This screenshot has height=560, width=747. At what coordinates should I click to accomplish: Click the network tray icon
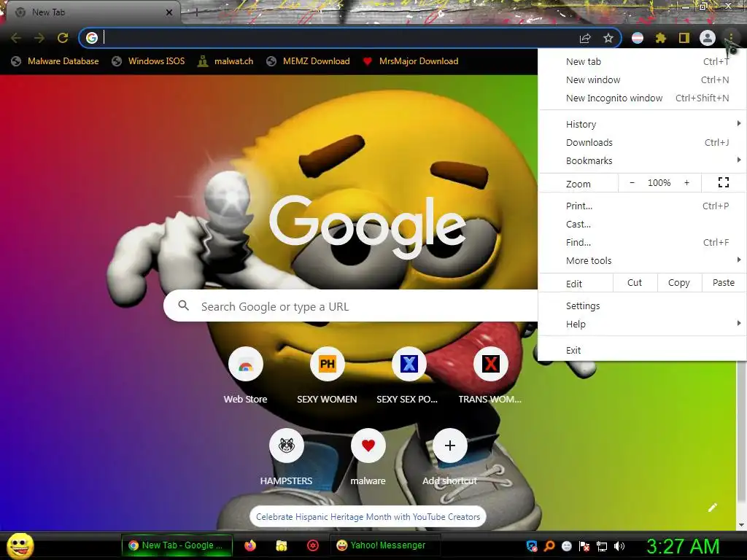(x=602, y=545)
